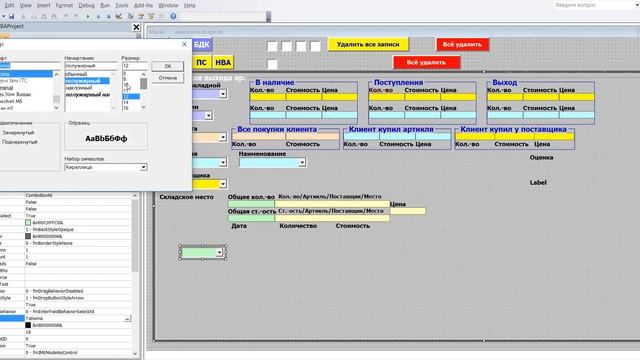Image resolution: width=640 pixels, height=360 pixels.
Task: Select the yellow НВА button on the form
Action: (223, 62)
